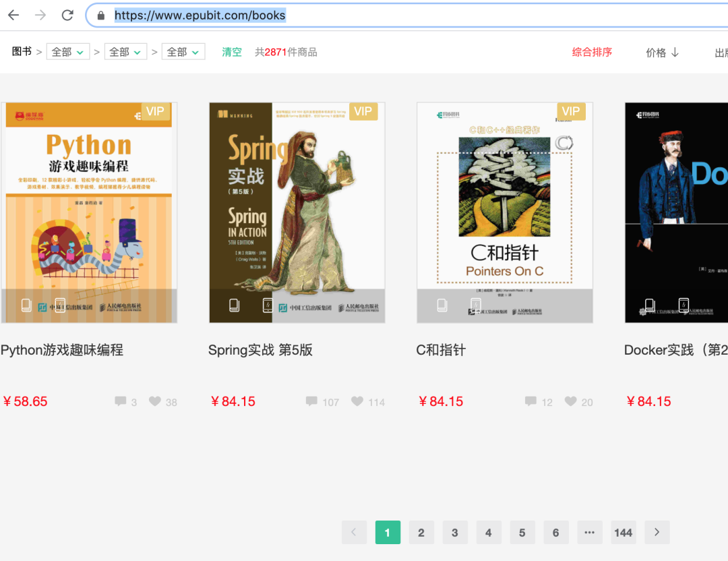Click the heart icon under Spring实战
Image resolution: width=728 pixels, height=561 pixels.
357,401
